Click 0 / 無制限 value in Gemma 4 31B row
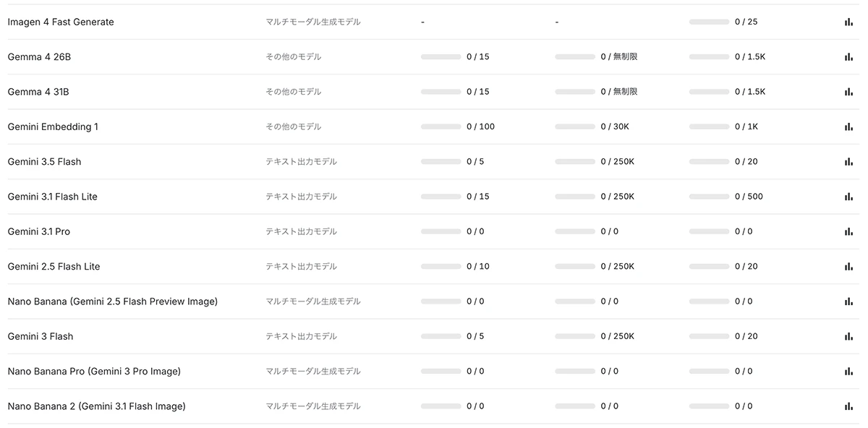868x428 pixels. tap(619, 92)
